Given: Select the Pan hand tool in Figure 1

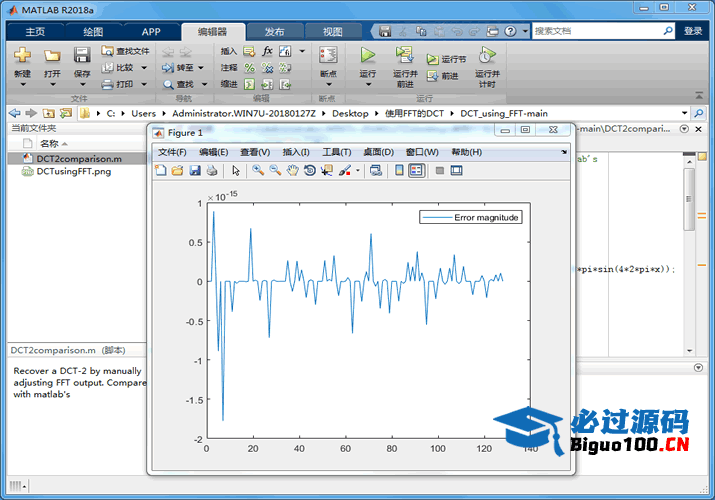Looking at the screenshot, I should pos(292,171).
